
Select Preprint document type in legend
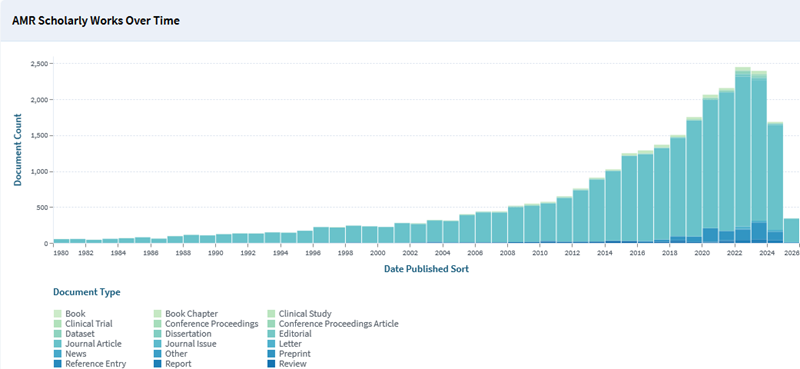point(289,354)
